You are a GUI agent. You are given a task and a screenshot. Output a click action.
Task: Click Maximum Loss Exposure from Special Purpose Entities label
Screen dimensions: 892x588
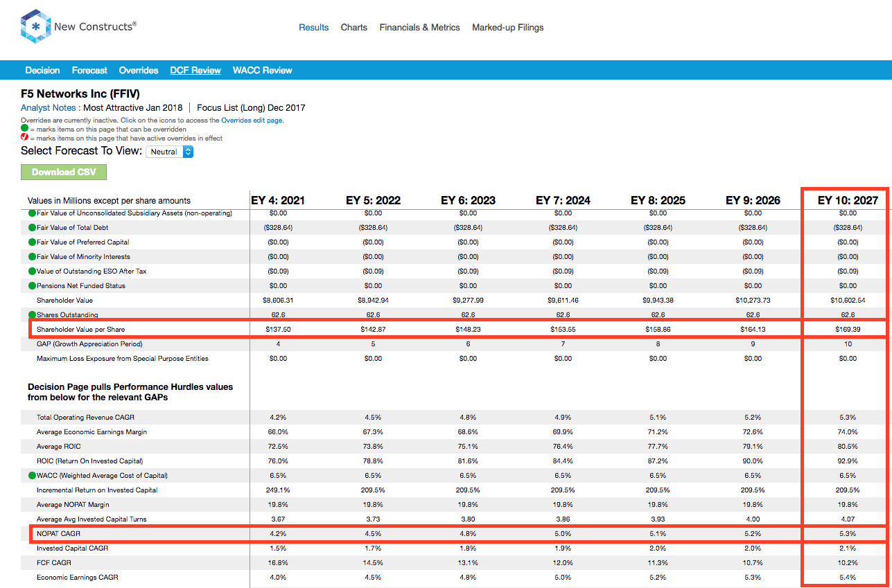click(123, 358)
